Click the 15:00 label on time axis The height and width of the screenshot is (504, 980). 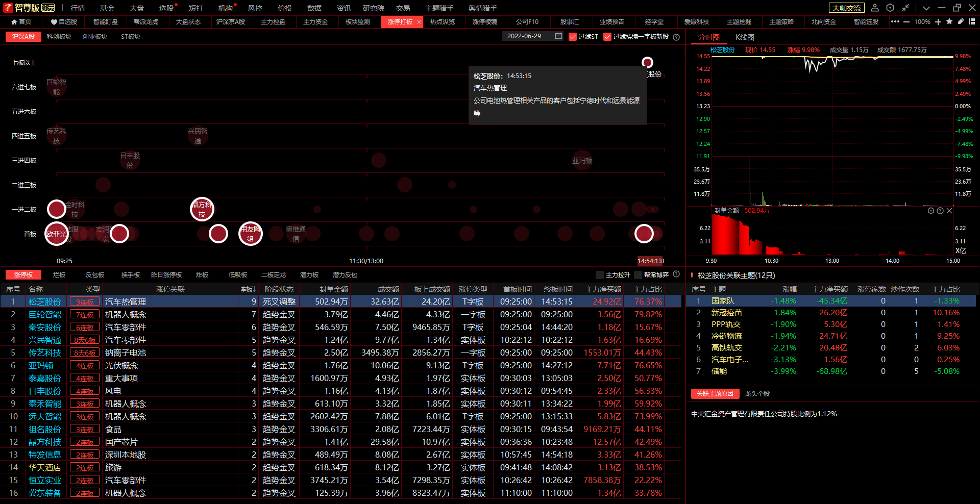pos(953,261)
